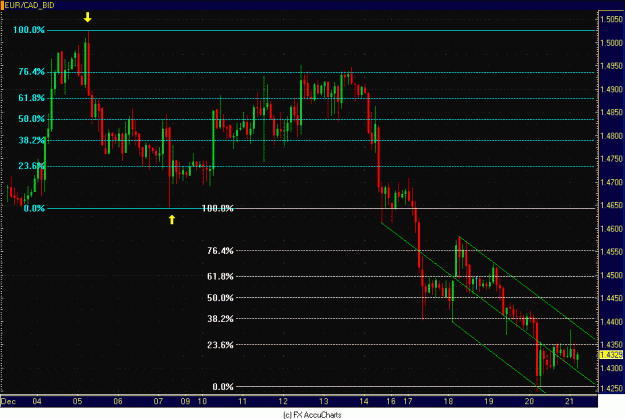The image size is (625, 419).
Task: Click the 1.5050 price axis value
Action: [x=611, y=19]
